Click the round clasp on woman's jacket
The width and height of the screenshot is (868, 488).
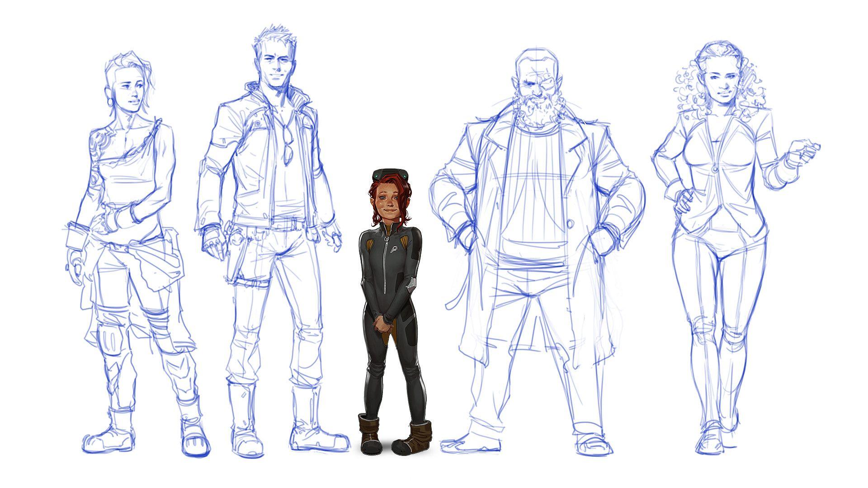pos(715,169)
